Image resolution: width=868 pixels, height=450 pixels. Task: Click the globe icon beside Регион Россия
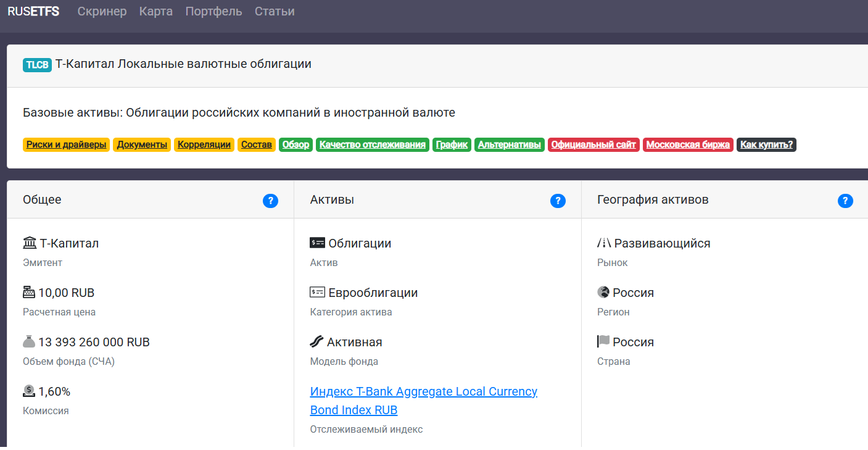point(603,292)
